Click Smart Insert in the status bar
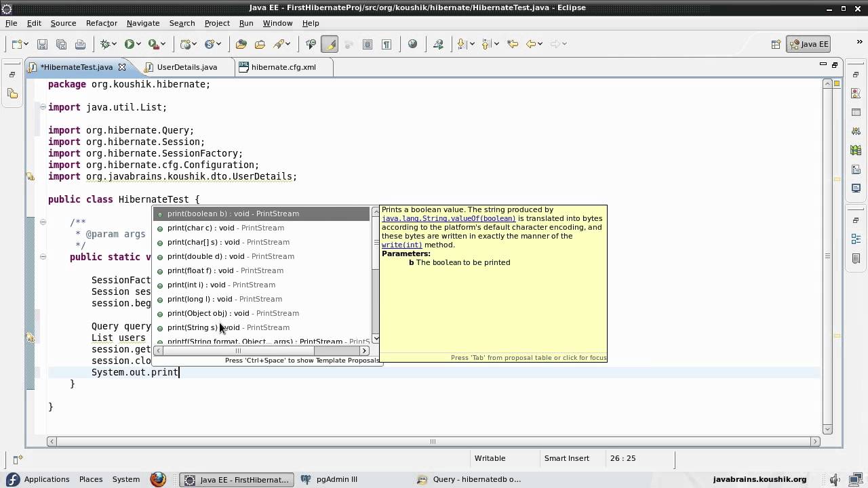The height and width of the screenshot is (488, 868). 566,458
